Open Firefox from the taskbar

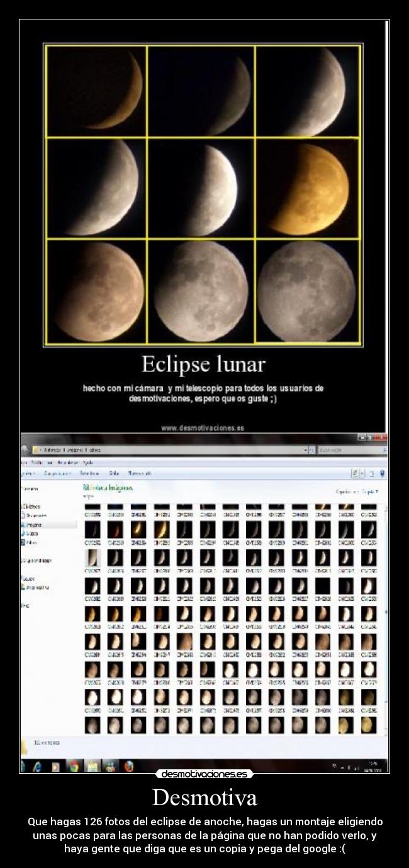pos(129,766)
